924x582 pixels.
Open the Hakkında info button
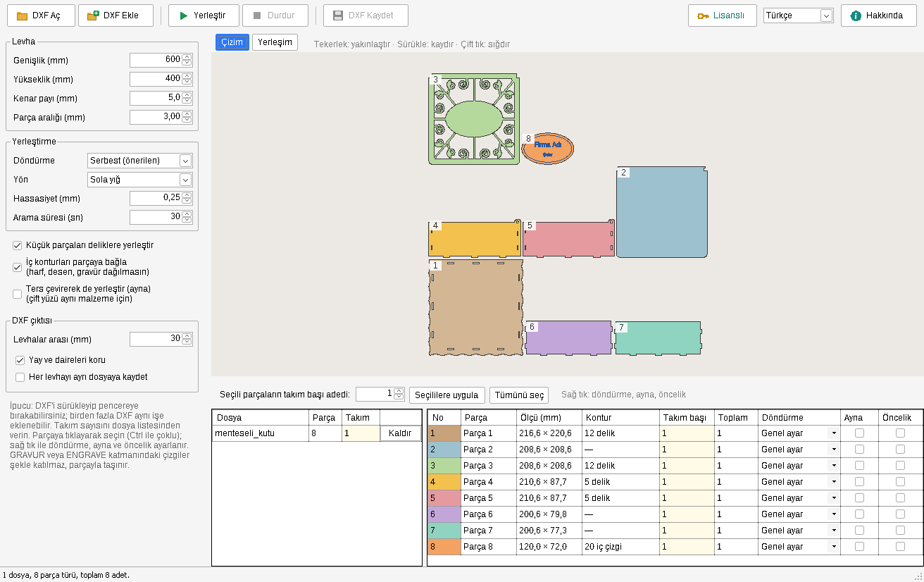pyautogui.click(x=878, y=16)
